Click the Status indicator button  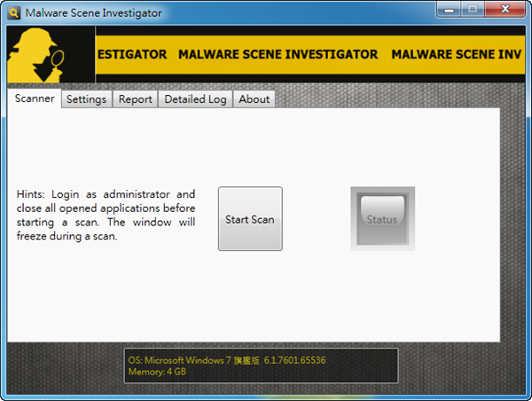(382, 218)
